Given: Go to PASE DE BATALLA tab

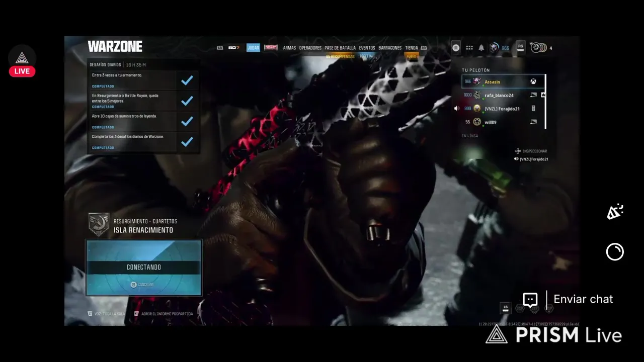Looking at the screenshot, I should 340,48.
